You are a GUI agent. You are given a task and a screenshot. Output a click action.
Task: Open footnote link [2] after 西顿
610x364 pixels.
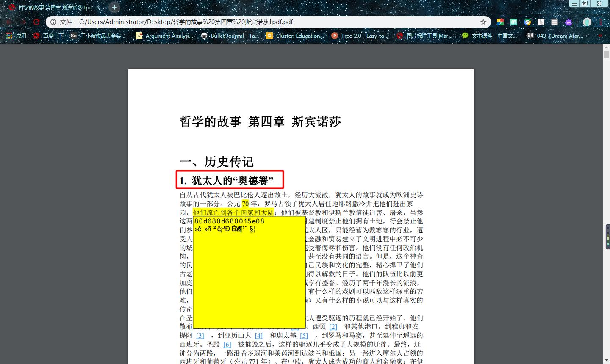[333, 326]
